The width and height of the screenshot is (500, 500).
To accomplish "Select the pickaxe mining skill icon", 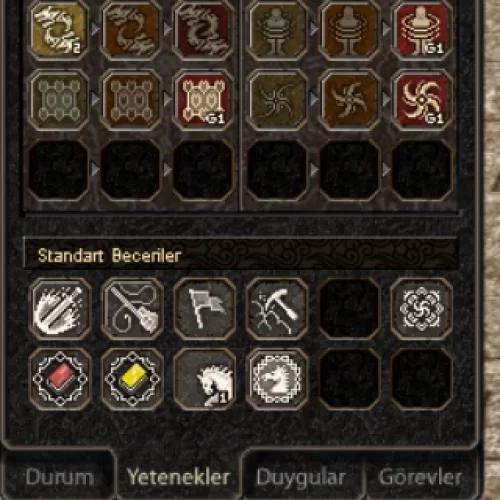I will [x=277, y=309].
